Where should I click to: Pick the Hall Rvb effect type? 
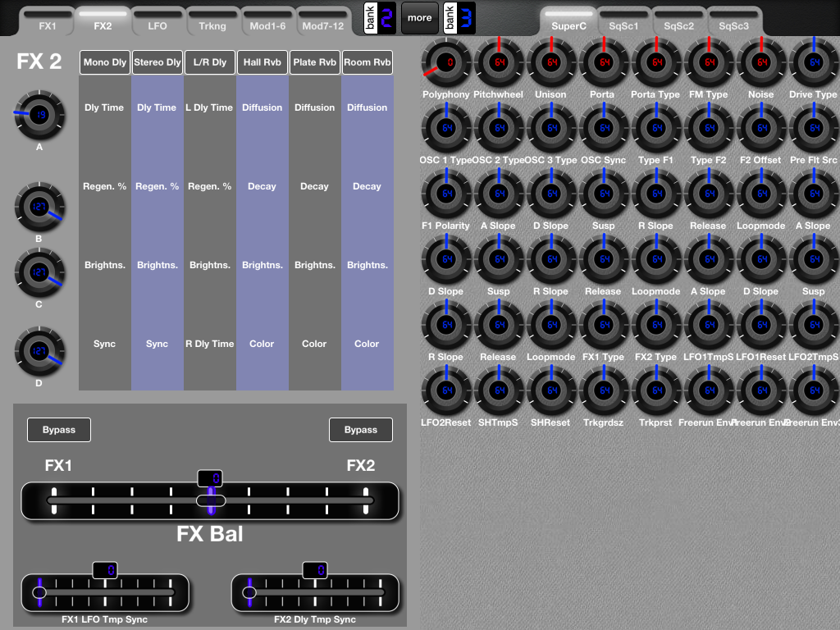point(262,62)
